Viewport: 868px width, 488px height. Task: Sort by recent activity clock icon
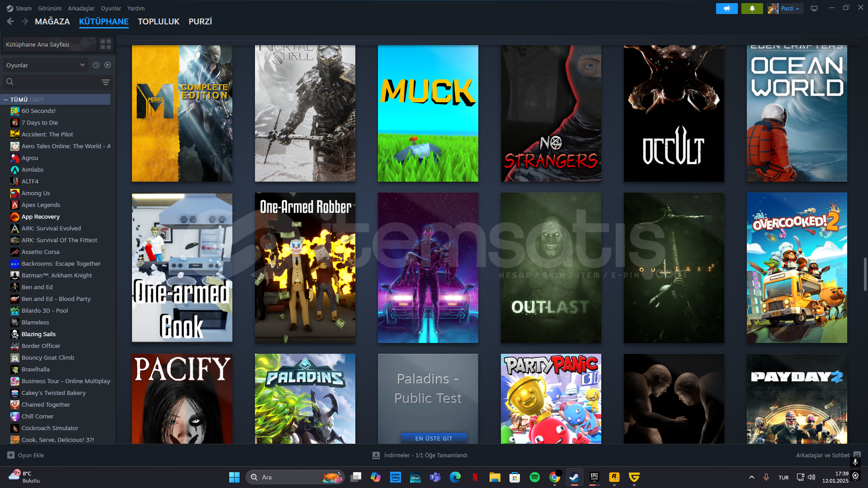click(x=96, y=65)
